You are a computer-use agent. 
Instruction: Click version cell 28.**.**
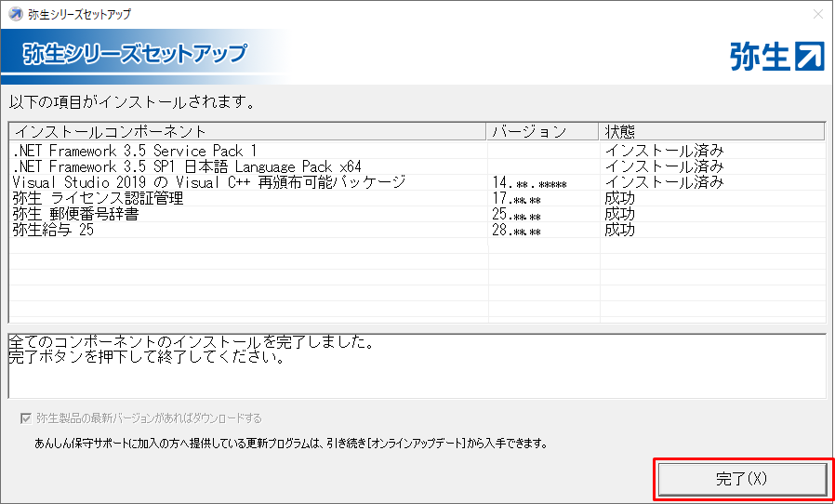517,232
